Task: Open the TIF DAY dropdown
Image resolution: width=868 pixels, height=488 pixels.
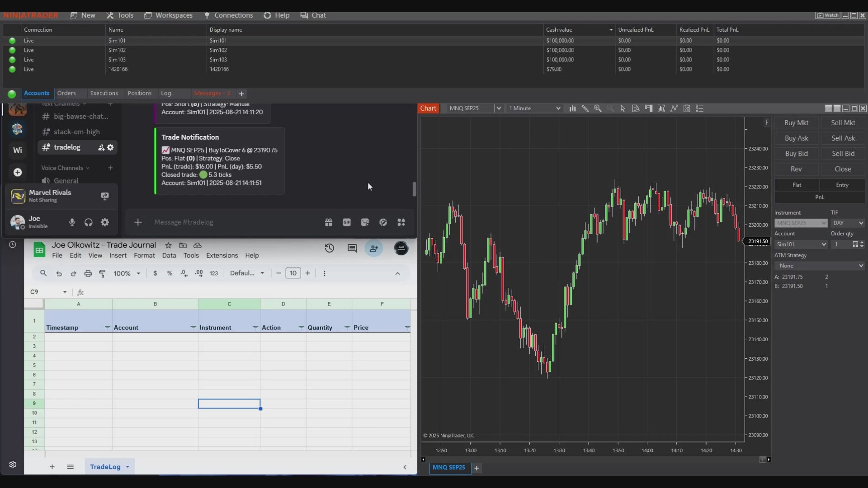Action: click(848, 223)
